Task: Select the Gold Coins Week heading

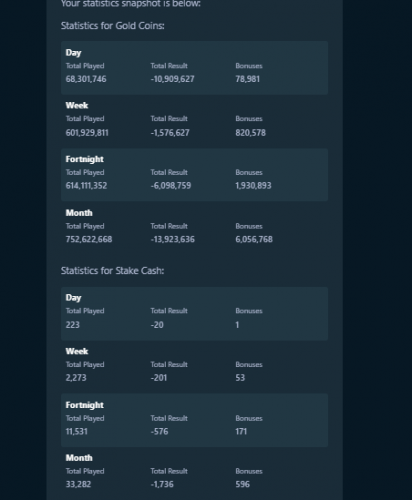Action: pyautogui.click(x=77, y=105)
